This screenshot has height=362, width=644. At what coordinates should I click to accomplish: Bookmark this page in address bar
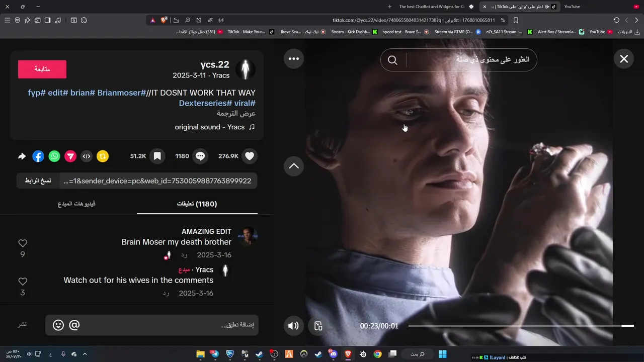click(x=516, y=20)
